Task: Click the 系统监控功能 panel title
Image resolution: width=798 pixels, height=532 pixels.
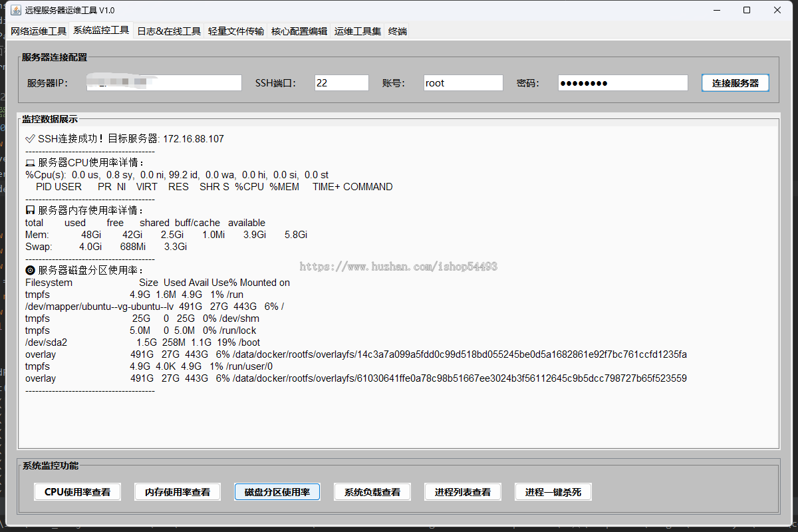Action: (x=51, y=465)
